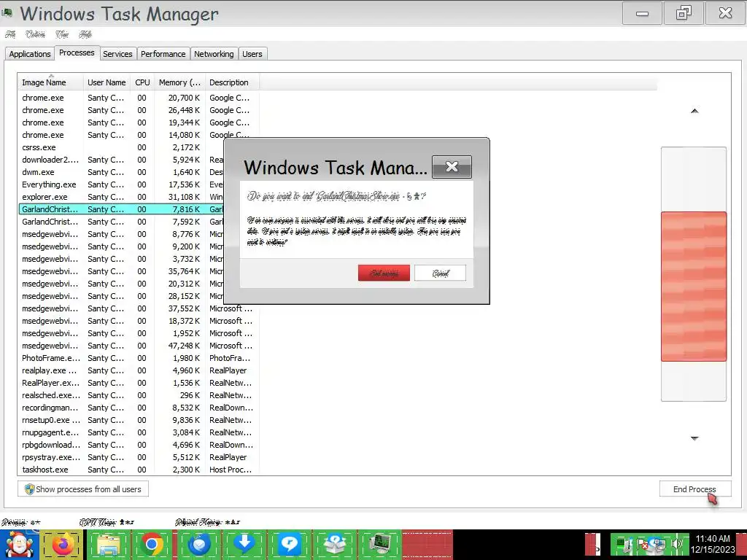Open the View menu

tap(62, 34)
